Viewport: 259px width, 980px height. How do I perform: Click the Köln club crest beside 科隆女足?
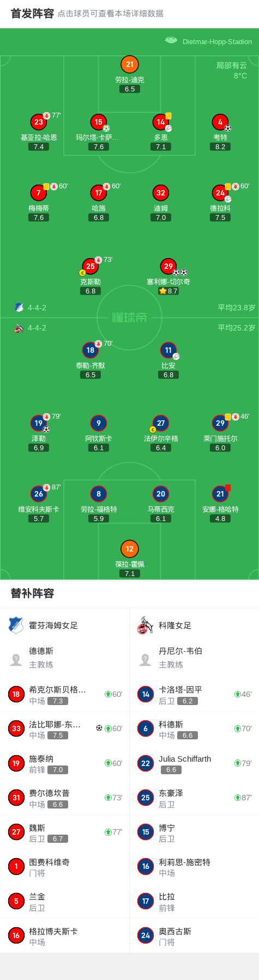145,625
